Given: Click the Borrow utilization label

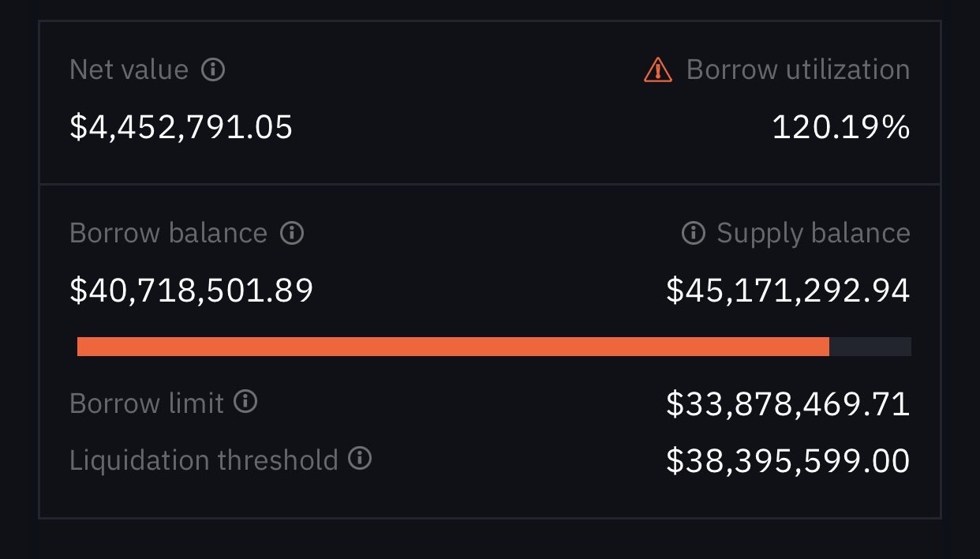Looking at the screenshot, I should [x=798, y=70].
